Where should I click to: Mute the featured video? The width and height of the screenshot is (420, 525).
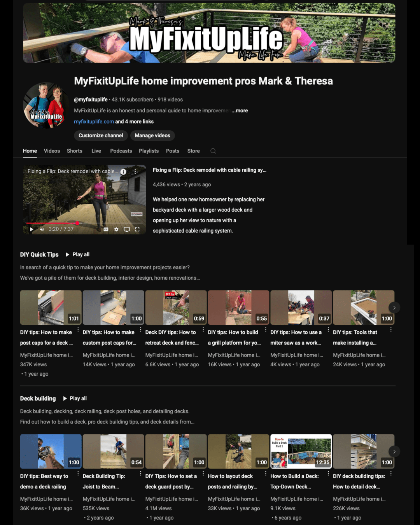(x=42, y=229)
